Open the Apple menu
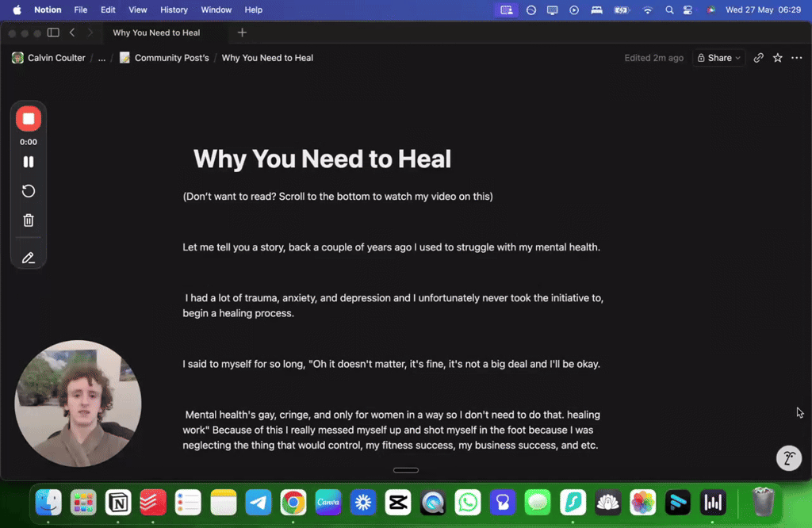 pos(17,10)
